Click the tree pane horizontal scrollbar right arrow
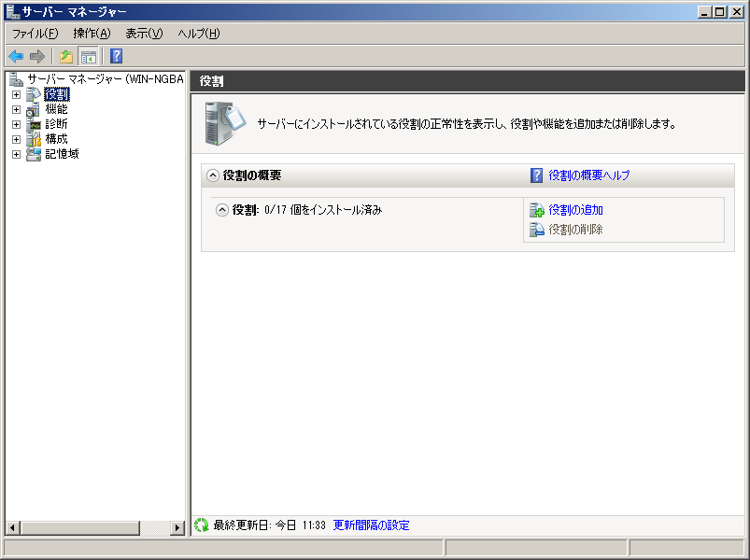The width and height of the screenshot is (750, 560). click(177, 528)
